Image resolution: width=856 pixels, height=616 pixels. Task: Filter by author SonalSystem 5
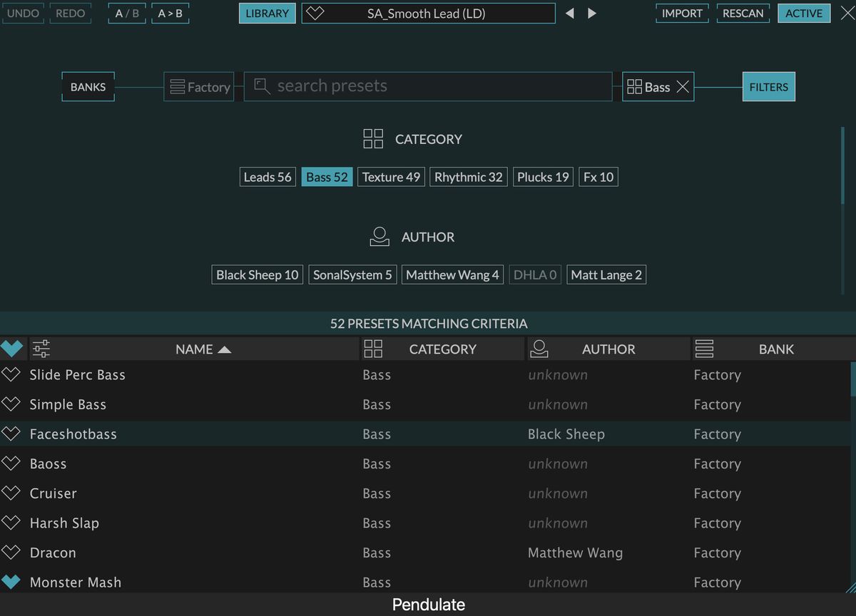coord(352,274)
